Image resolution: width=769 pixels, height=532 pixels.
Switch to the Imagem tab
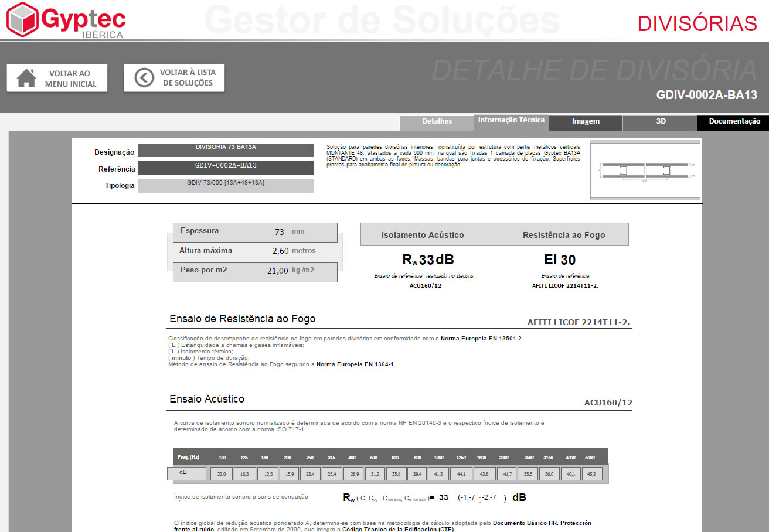click(586, 121)
